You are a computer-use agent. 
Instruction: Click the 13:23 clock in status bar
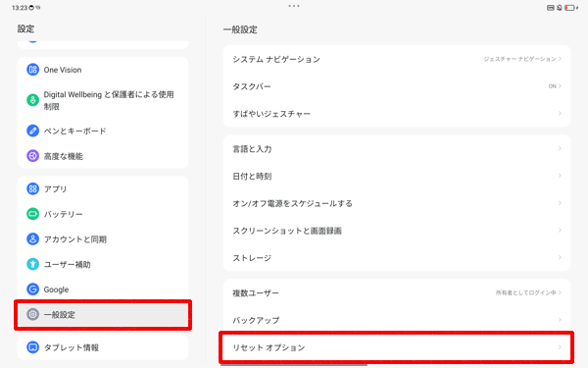tap(20, 8)
